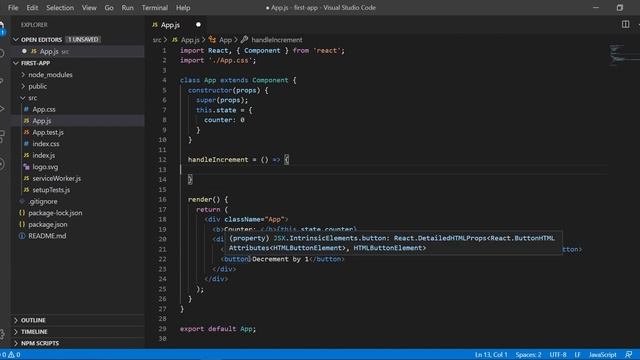Change line endings via LF status item

click(578, 355)
